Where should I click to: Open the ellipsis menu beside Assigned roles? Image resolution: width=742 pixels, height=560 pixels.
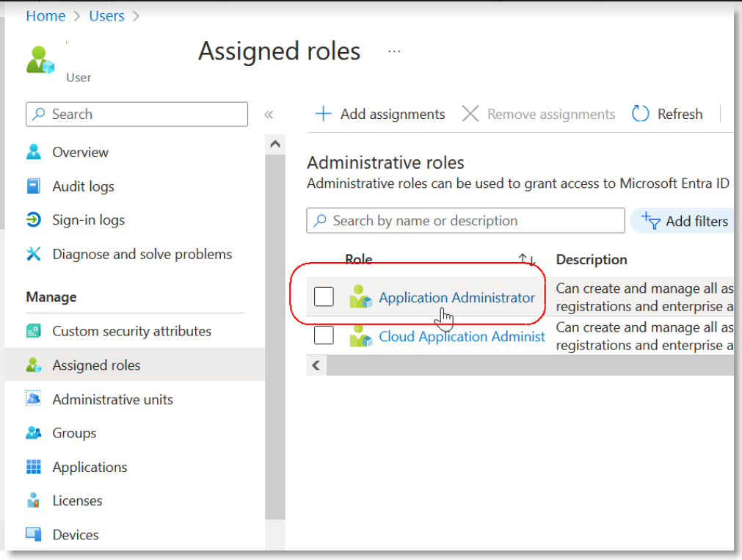[395, 51]
